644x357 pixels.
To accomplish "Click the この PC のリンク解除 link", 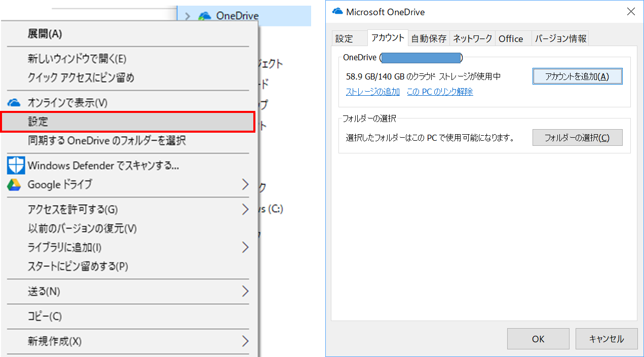I will [440, 92].
